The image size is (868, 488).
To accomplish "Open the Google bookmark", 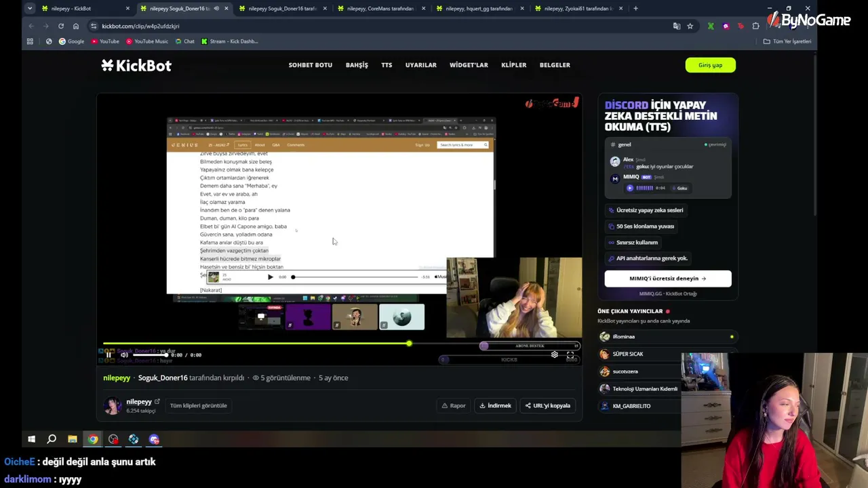I will click(71, 41).
